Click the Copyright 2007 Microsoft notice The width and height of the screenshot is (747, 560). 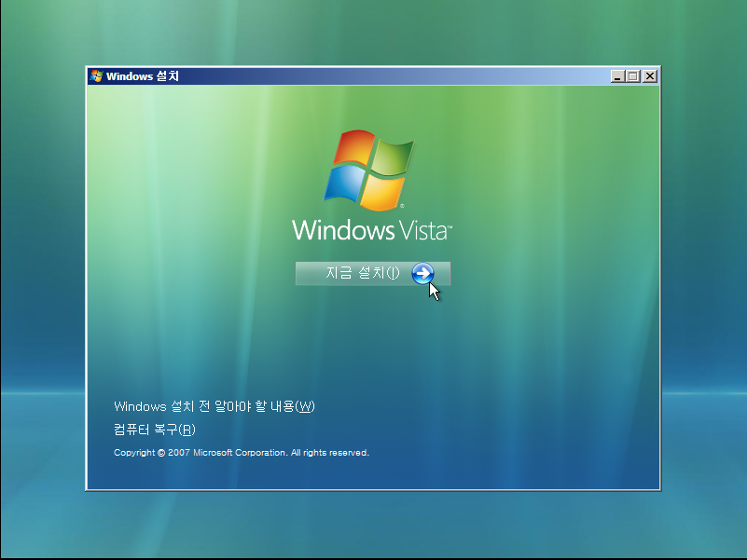240,453
